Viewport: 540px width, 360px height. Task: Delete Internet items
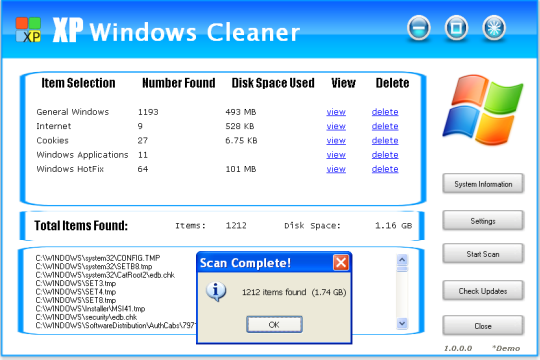(385, 126)
